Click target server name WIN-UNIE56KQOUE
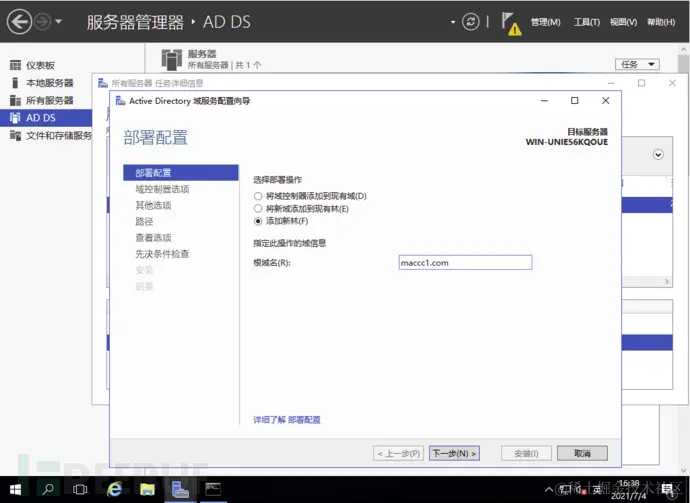 pyautogui.click(x=567, y=142)
